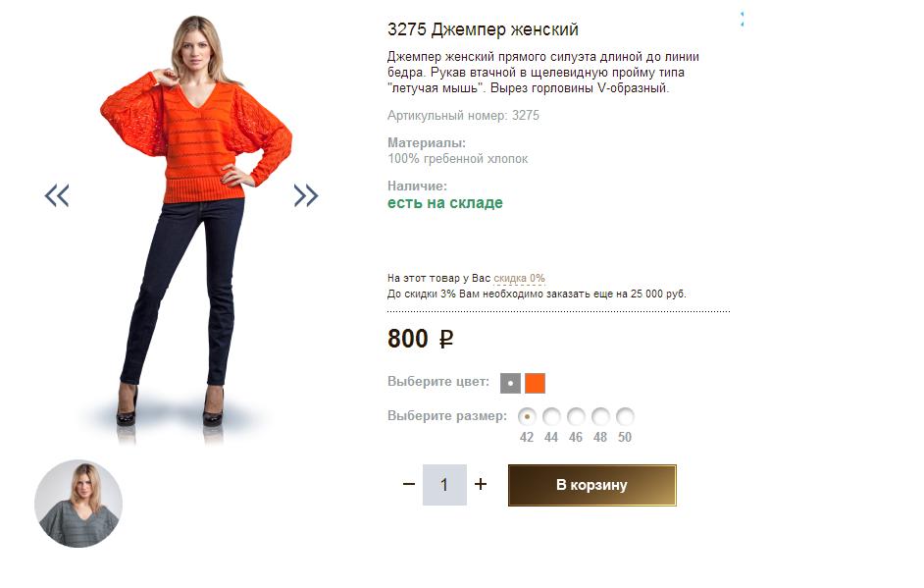
Task: Click the 3275 Джемпер женский title
Action: (483, 29)
